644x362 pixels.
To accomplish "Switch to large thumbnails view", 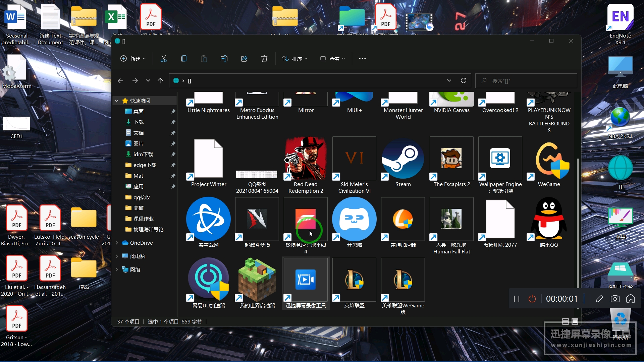I will [575, 321].
